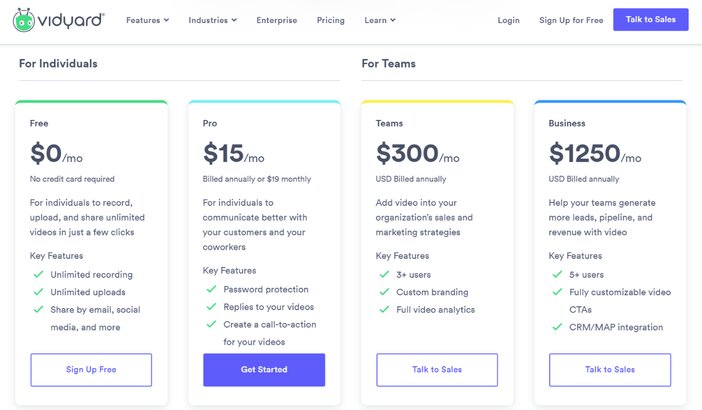Click the checkmark beside Unlimited recording
This screenshot has height=410, width=702.
pyautogui.click(x=39, y=274)
